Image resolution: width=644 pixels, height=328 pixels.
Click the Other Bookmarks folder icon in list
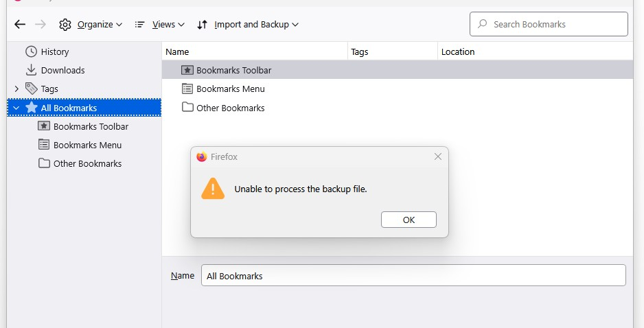(x=187, y=108)
